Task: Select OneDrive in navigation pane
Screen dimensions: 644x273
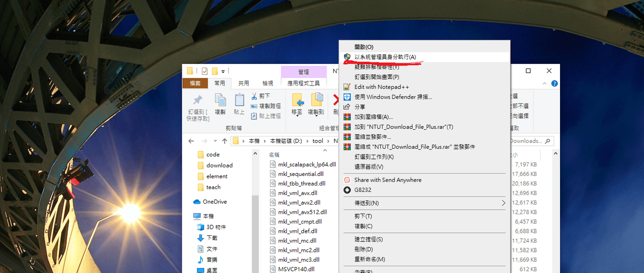Action: pyautogui.click(x=214, y=202)
